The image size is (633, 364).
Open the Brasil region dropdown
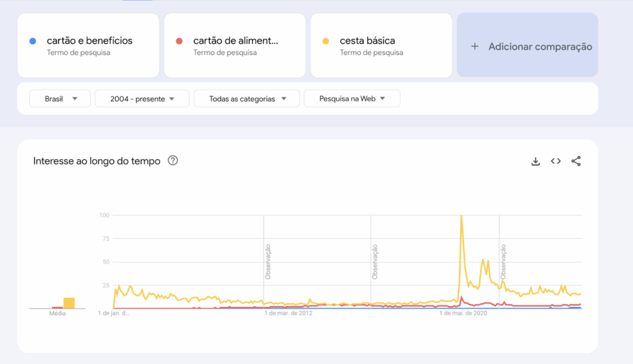60,99
